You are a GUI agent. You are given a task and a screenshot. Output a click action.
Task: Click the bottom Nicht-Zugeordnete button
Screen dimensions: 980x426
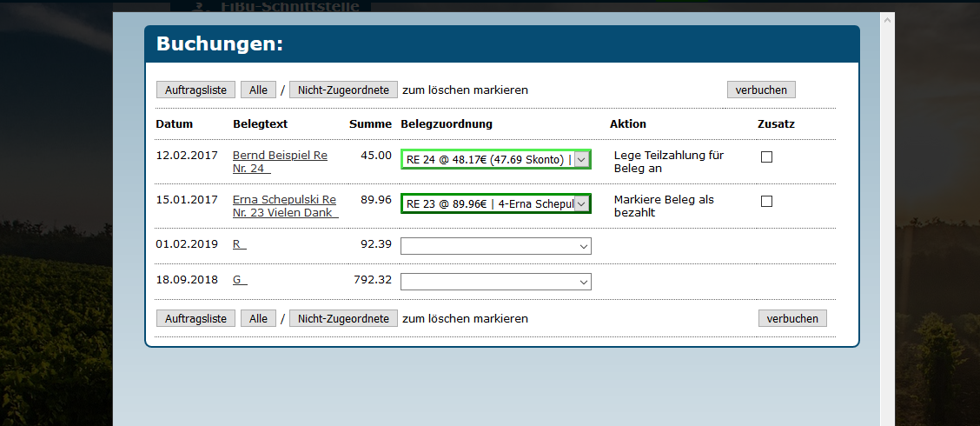tap(344, 318)
